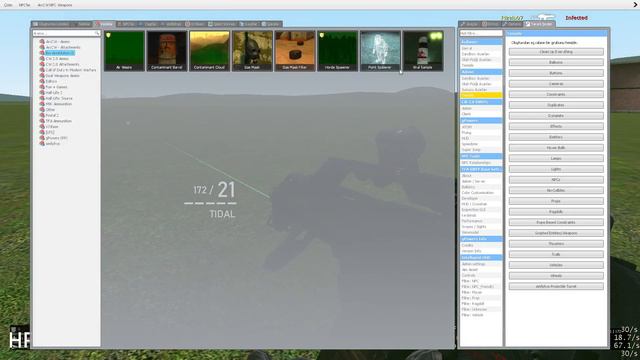Open the M9K Ammunition category
Screen dimensions: 640x360
(x=58, y=104)
